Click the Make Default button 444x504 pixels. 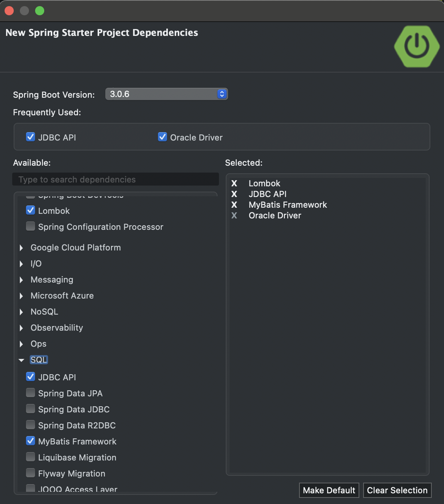point(329,490)
